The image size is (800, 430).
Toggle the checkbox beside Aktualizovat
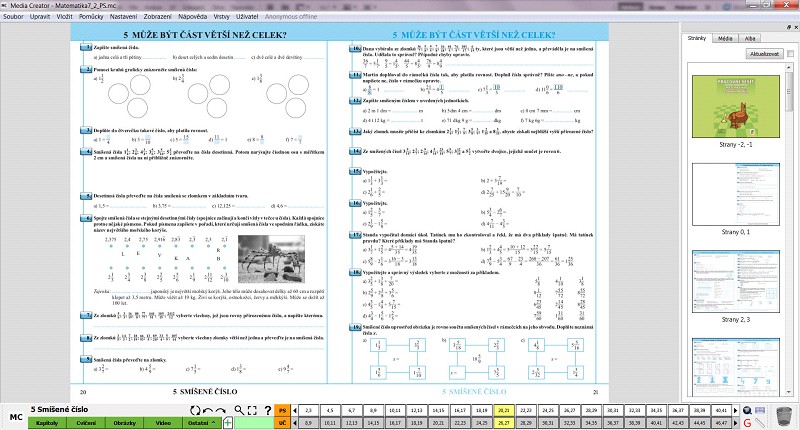790,54
